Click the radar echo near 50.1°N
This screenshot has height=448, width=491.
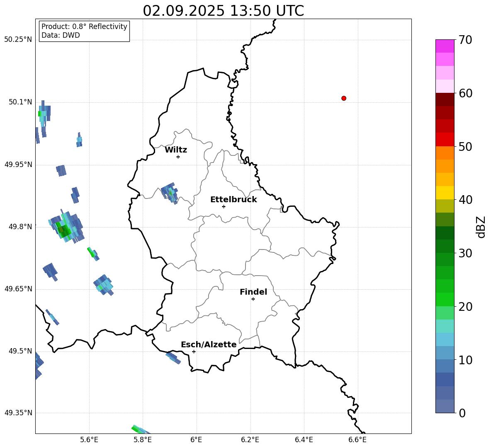tap(44, 118)
